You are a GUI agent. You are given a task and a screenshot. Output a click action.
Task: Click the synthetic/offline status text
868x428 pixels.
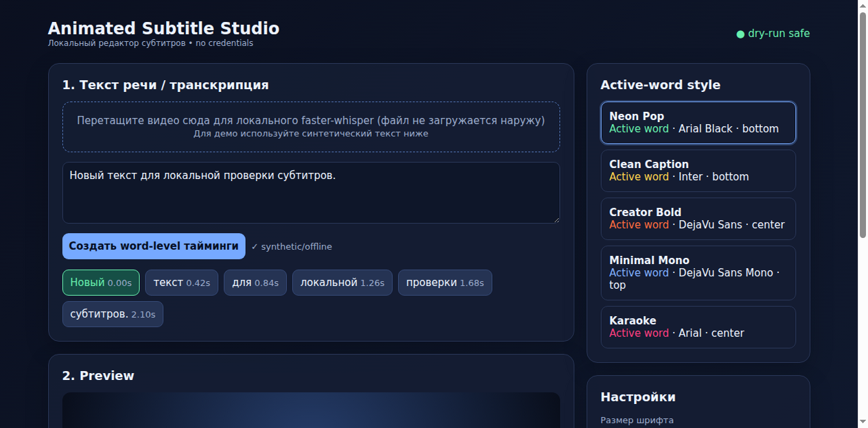click(x=292, y=247)
